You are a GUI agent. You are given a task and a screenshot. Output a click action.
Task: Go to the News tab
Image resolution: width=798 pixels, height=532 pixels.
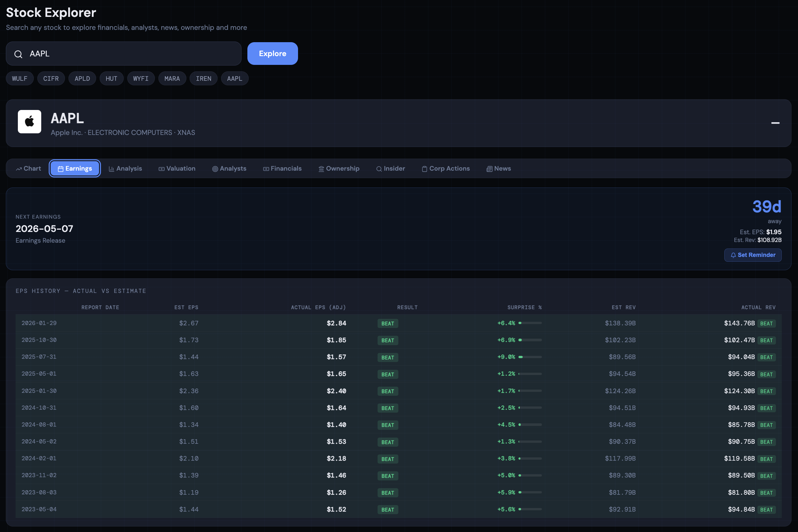[498, 169]
